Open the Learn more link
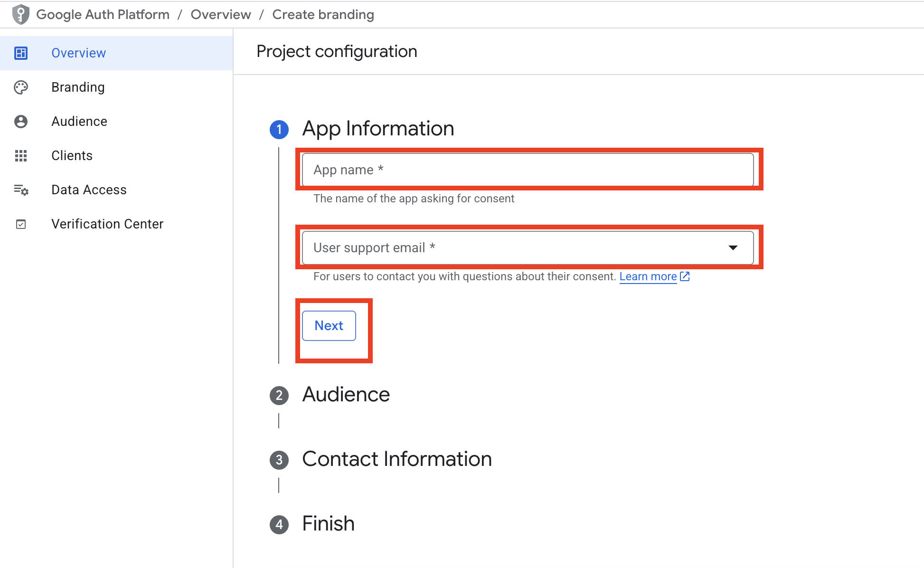Screen dimensions: 924x568 point(648,276)
